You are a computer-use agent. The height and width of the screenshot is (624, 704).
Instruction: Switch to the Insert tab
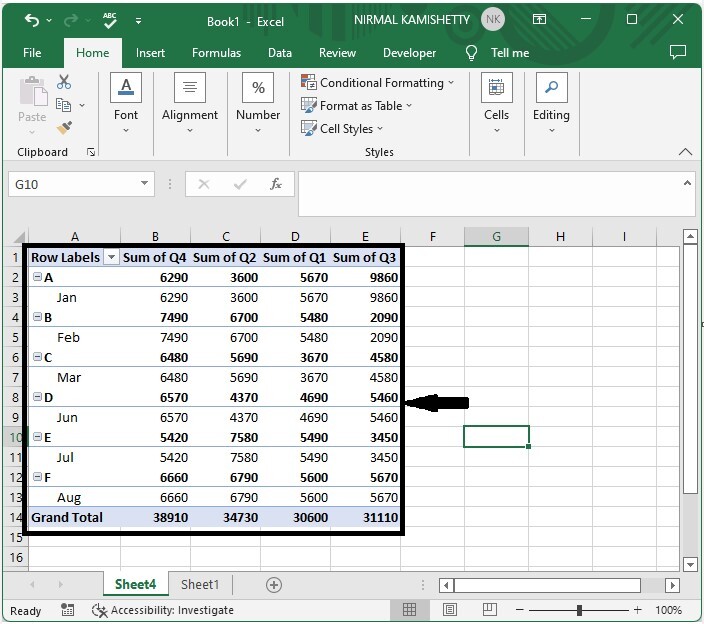pyautogui.click(x=150, y=53)
